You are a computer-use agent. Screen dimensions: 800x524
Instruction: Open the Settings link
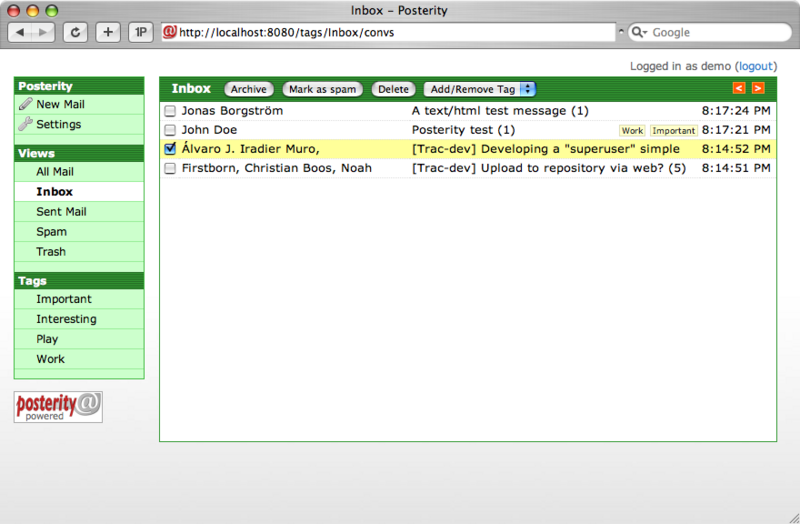pyautogui.click(x=59, y=124)
